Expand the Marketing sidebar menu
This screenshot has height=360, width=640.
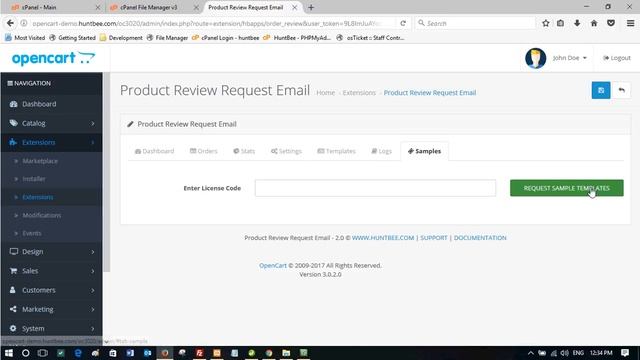point(51,309)
